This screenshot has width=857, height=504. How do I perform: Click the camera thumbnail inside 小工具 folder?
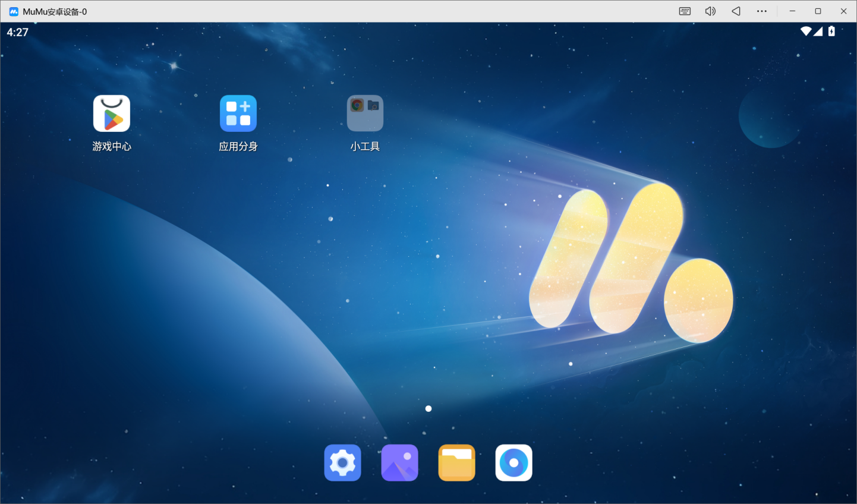(x=373, y=106)
